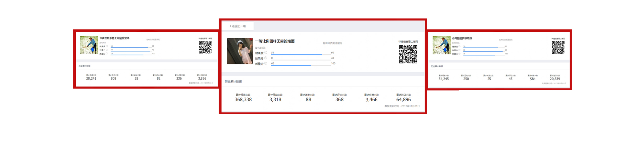Screen dimensions: 644x151
Task: Click the 返回上一级 back button
Action: click(238, 26)
